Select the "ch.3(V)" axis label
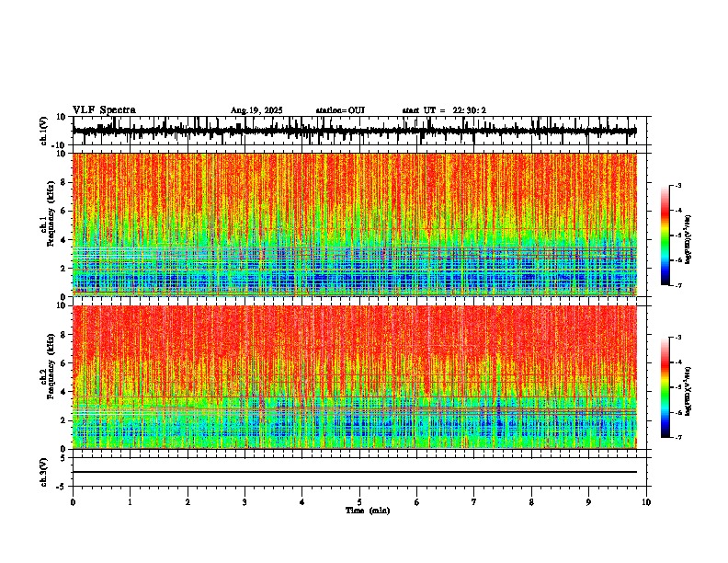728x563 pixels. (x=44, y=472)
